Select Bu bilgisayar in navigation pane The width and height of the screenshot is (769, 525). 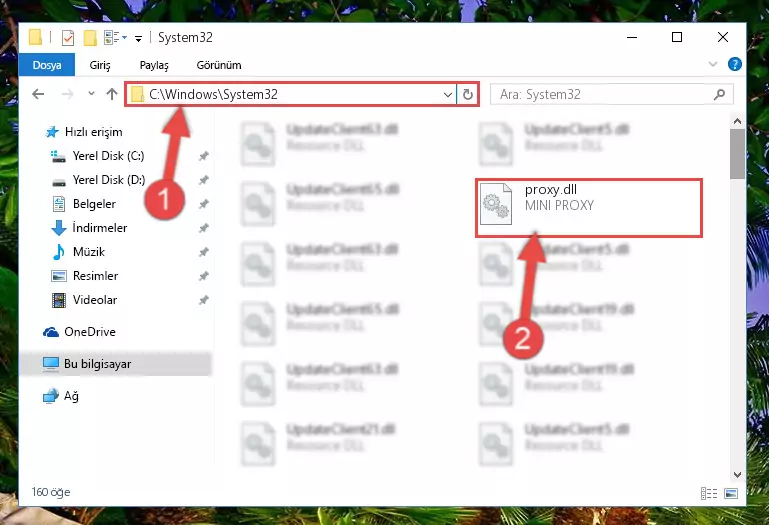tap(116, 364)
